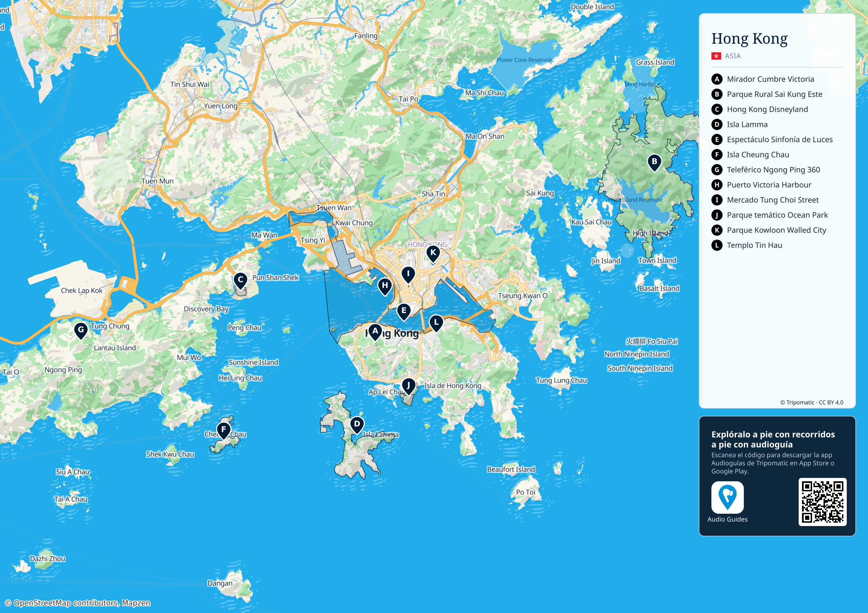
Task: Select Parque temático Ocean Park entry
Action: [x=777, y=215]
